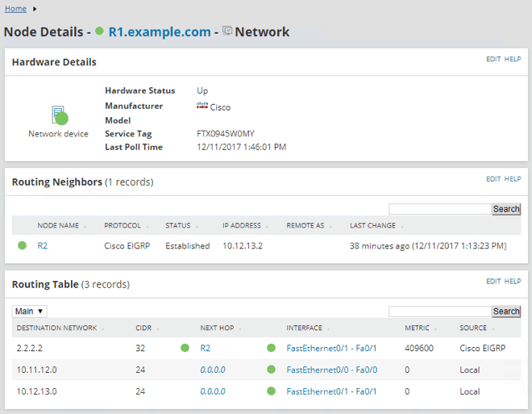Click the 38 minutes ago last change cell

tap(428, 245)
